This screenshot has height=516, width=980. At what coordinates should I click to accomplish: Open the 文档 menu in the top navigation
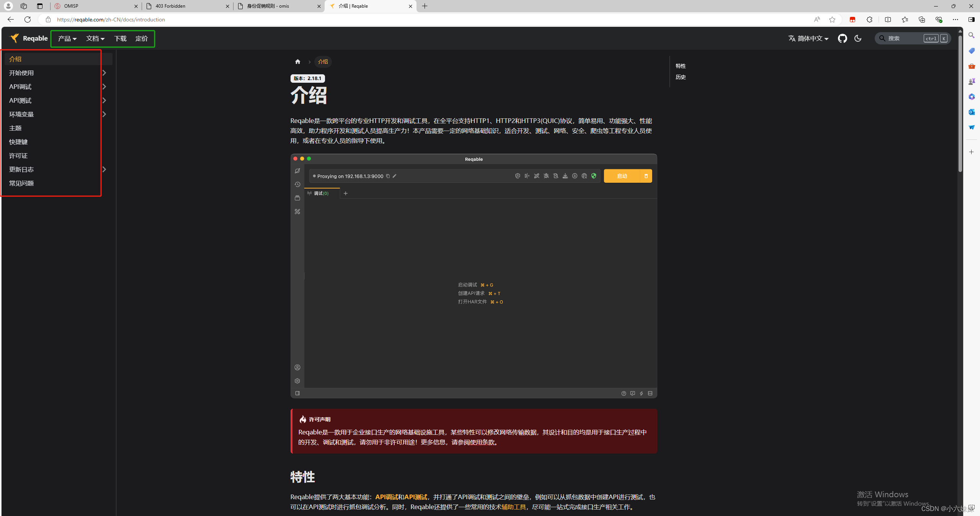click(95, 38)
